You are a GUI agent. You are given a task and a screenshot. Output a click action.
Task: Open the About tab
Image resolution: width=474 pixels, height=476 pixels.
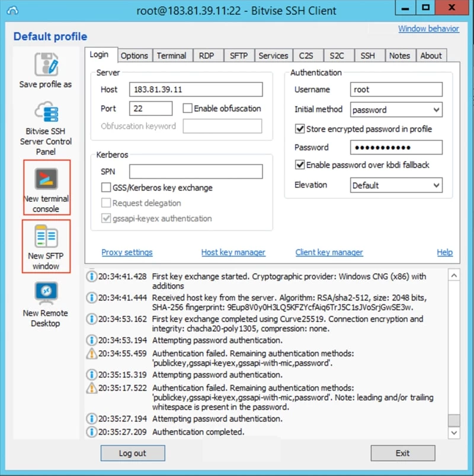tap(431, 56)
